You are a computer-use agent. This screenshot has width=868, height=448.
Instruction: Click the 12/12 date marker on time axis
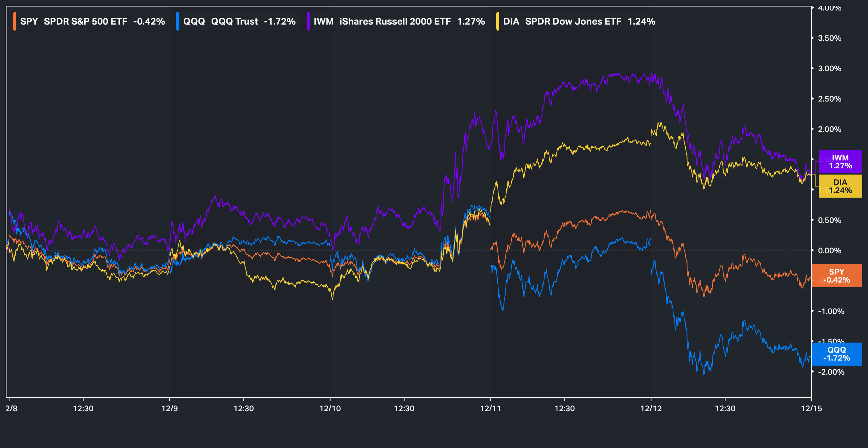651,408
